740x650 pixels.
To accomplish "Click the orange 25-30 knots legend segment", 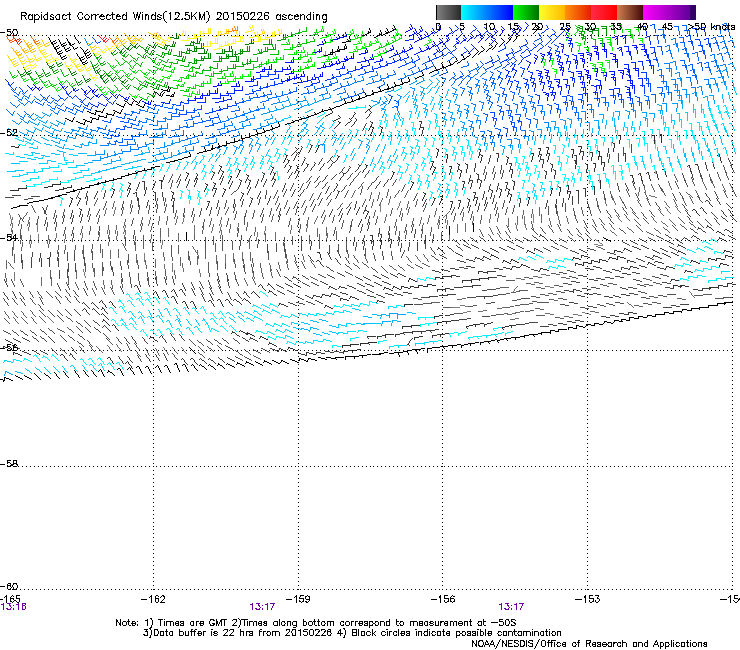I will [x=578, y=12].
